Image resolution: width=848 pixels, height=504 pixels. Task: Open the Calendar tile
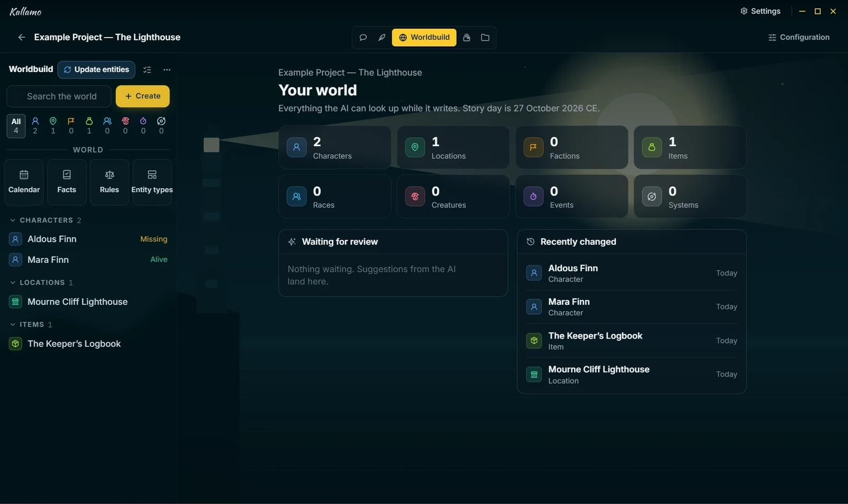(24, 182)
